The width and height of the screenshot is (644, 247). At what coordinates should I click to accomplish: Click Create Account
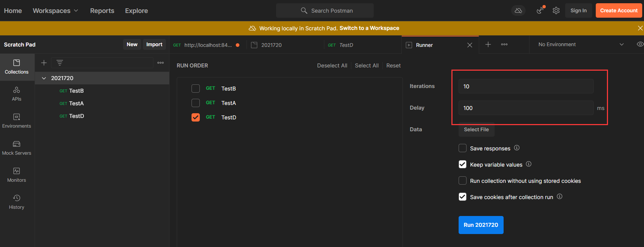pyautogui.click(x=619, y=10)
